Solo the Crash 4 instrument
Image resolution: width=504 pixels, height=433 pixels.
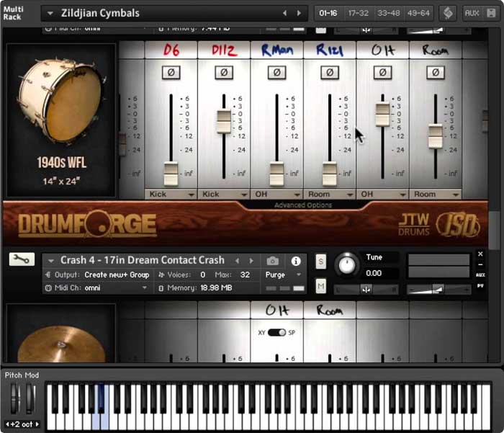point(320,262)
